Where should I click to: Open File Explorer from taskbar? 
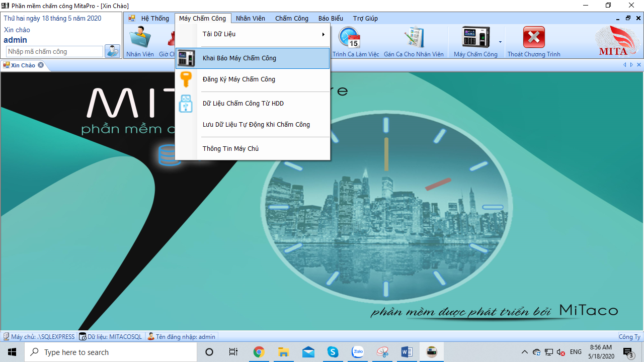[x=283, y=352]
